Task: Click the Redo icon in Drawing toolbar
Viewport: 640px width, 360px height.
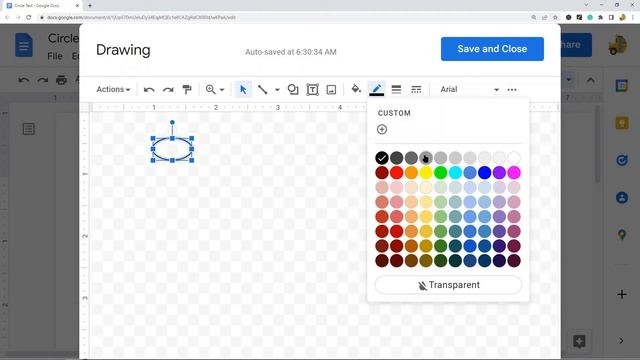Action: (168, 89)
